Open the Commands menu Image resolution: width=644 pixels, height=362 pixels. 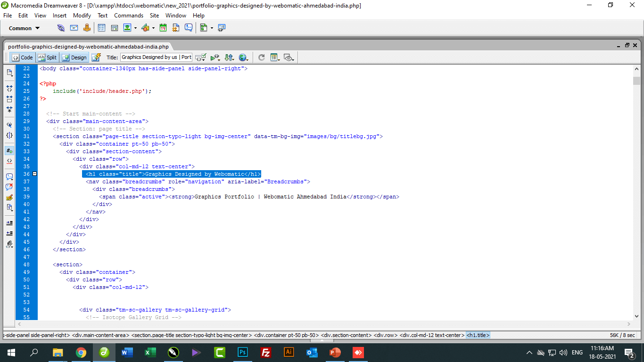pyautogui.click(x=129, y=16)
